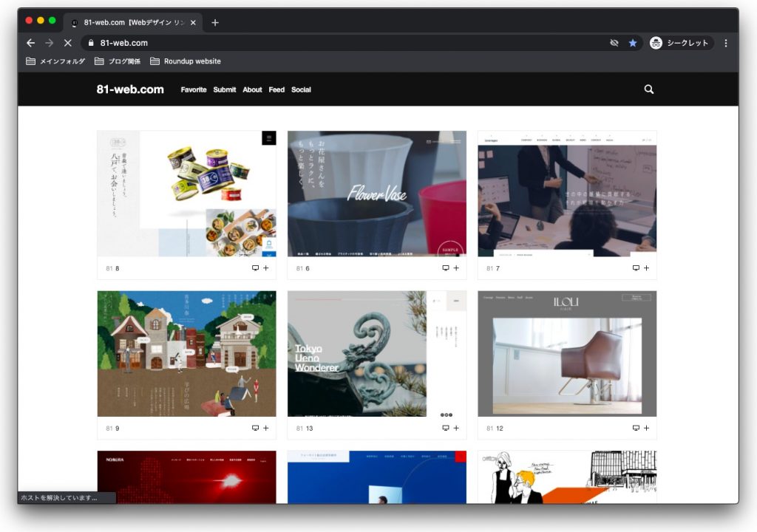Open the Roundup website bookmark folder
This screenshot has width=757, height=532.
tap(186, 61)
